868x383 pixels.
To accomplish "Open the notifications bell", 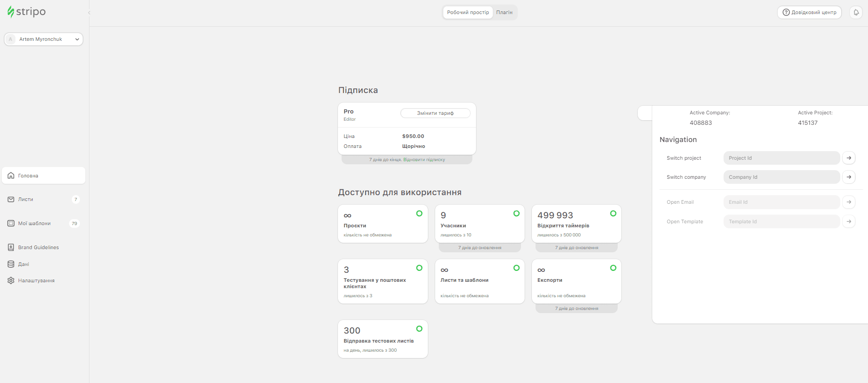I will 856,12.
